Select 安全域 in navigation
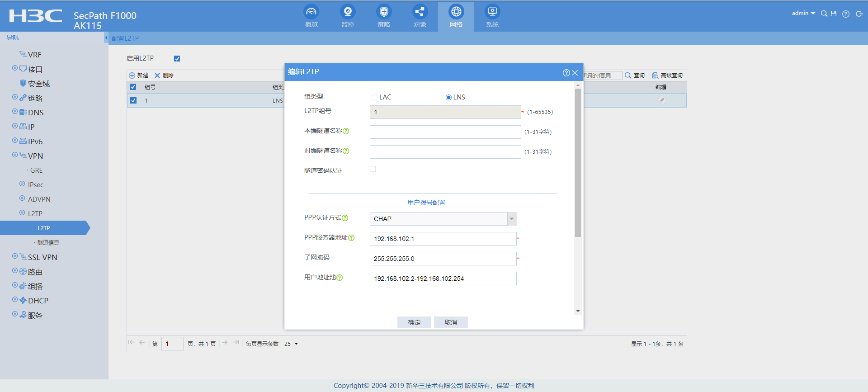Screen dimensions: 868x392 click(x=39, y=84)
